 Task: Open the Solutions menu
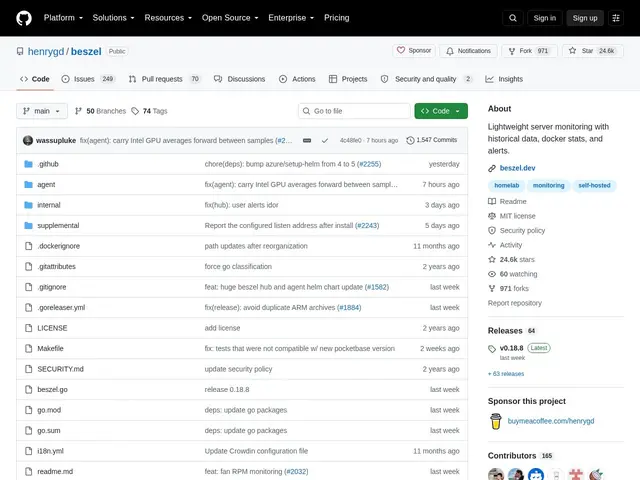pyautogui.click(x=113, y=18)
